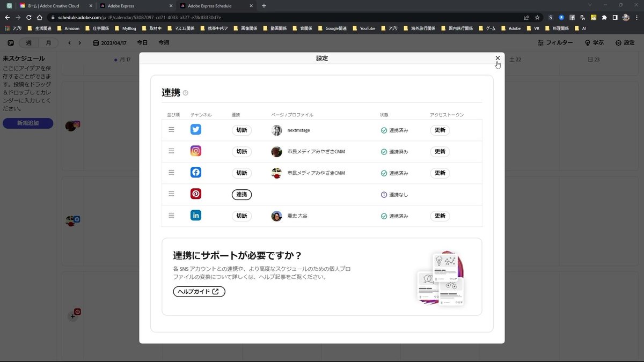Open the ヘルプガイド link
Screen dimensions: 644x362
pyautogui.click(x=199, y=292)
